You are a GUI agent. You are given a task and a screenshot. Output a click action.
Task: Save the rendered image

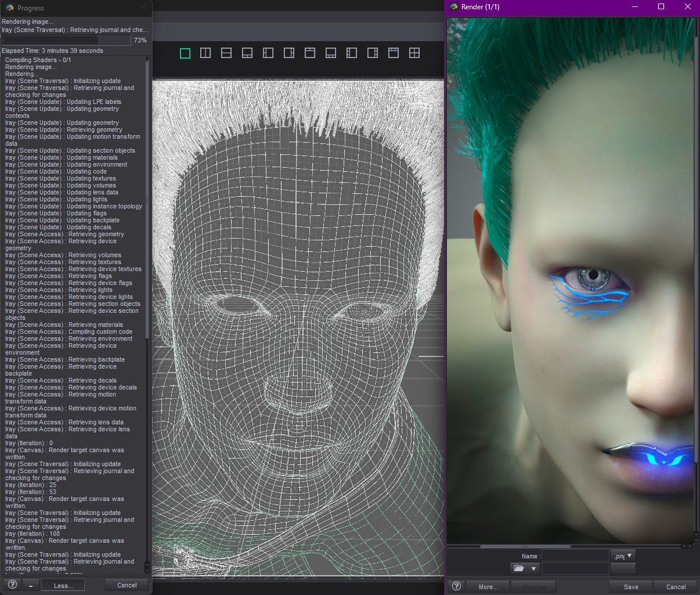631,587
